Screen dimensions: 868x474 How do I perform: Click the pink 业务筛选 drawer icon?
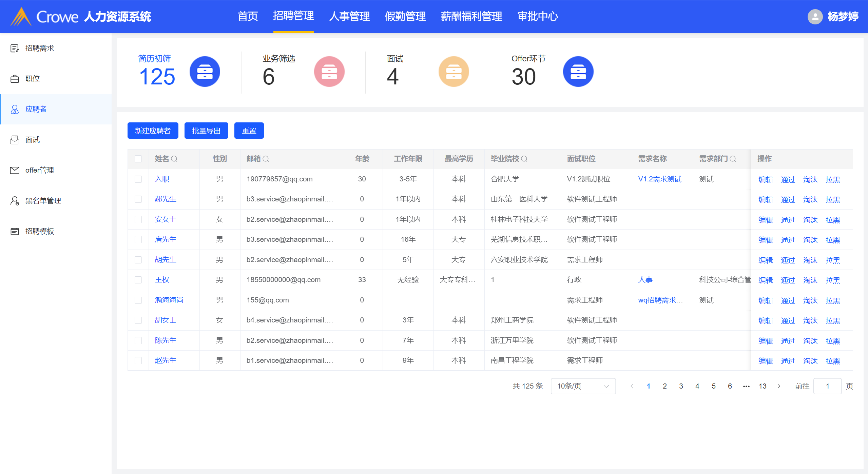click(329, 72)
